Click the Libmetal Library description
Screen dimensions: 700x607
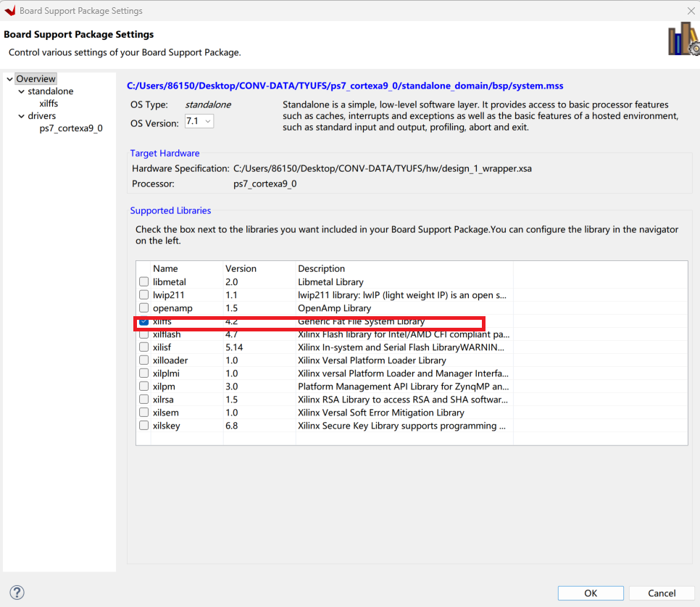point(330,282)
